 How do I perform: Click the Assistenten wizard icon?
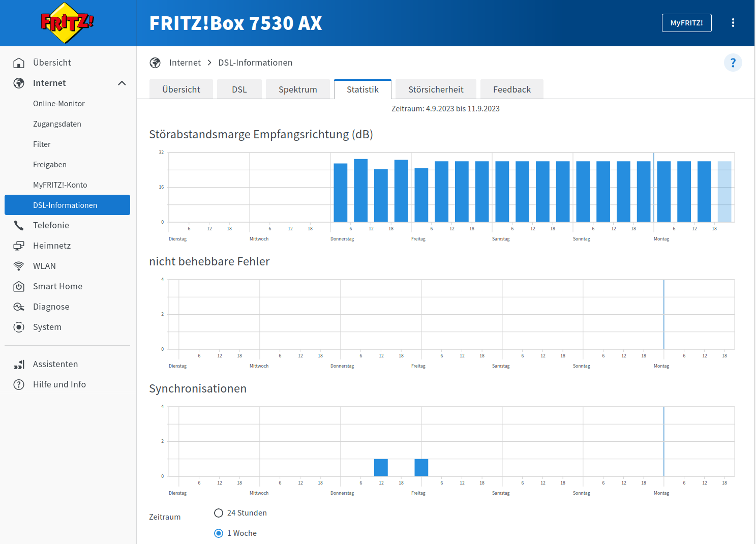click(19, 364)
